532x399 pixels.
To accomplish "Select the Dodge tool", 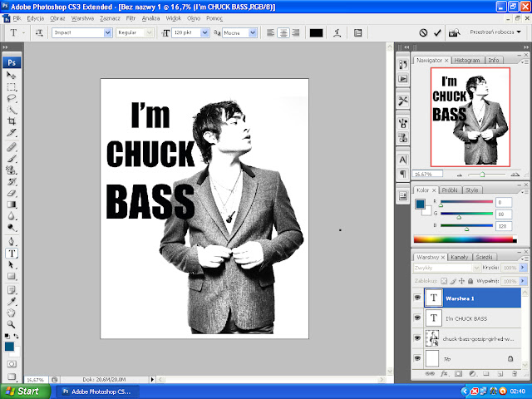I will (11, 228).
